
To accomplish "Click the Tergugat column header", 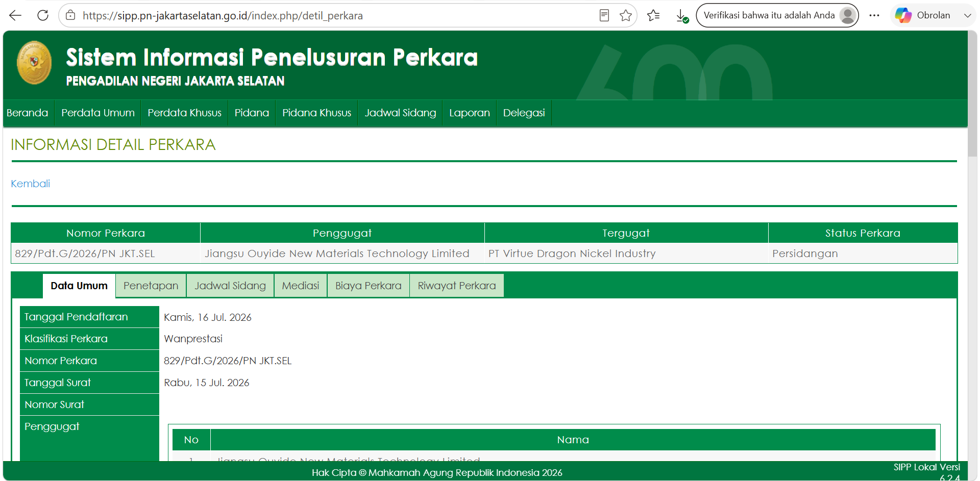I will [626, 233].
